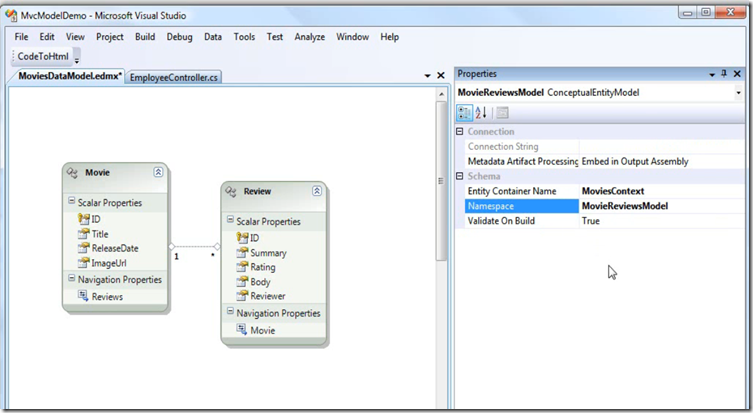The width and height of the screenshot is (753, 413).
Task: Select the association line between Movie and Review
Action: pos(194,246)
